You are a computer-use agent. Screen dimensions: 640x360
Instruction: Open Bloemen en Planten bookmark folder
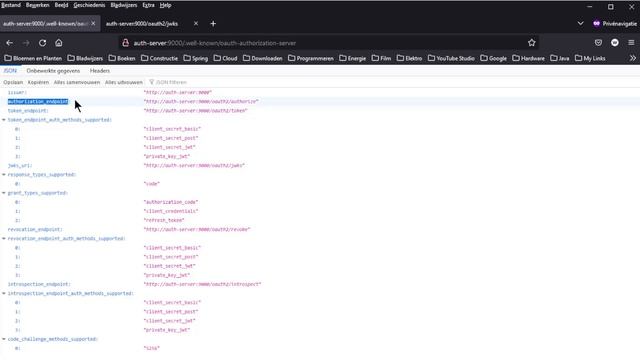click(33, 58)
